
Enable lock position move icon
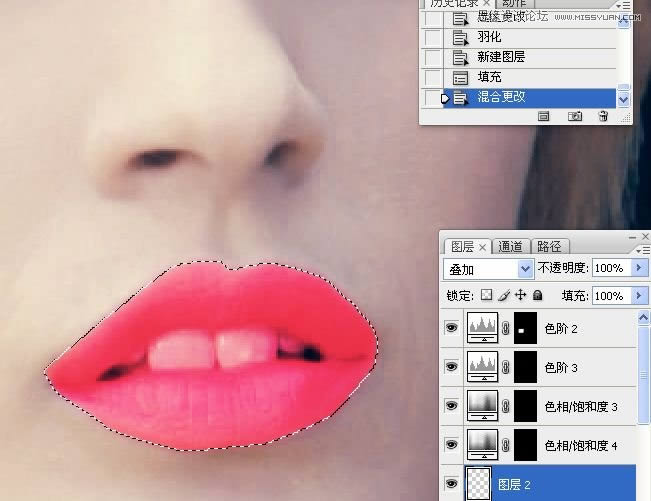tap(520, 296)
